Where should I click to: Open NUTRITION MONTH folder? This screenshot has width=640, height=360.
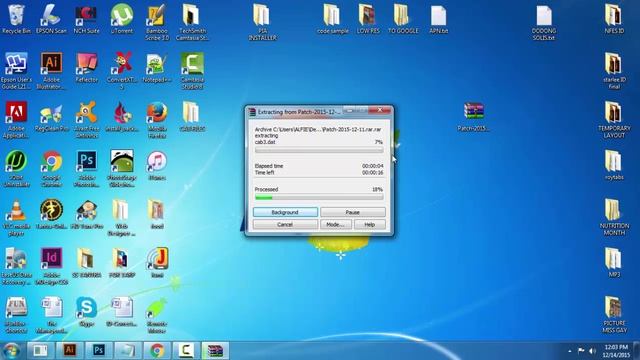[614, 218]
